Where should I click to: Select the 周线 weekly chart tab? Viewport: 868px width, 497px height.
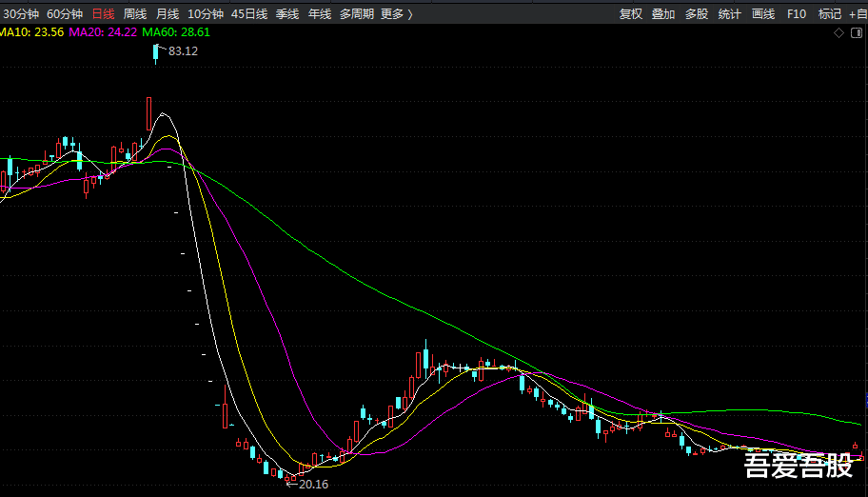[x=135, y=14]
